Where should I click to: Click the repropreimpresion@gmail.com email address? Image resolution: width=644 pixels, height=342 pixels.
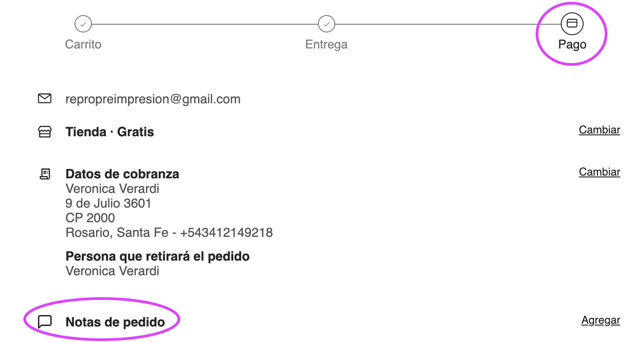153,99
